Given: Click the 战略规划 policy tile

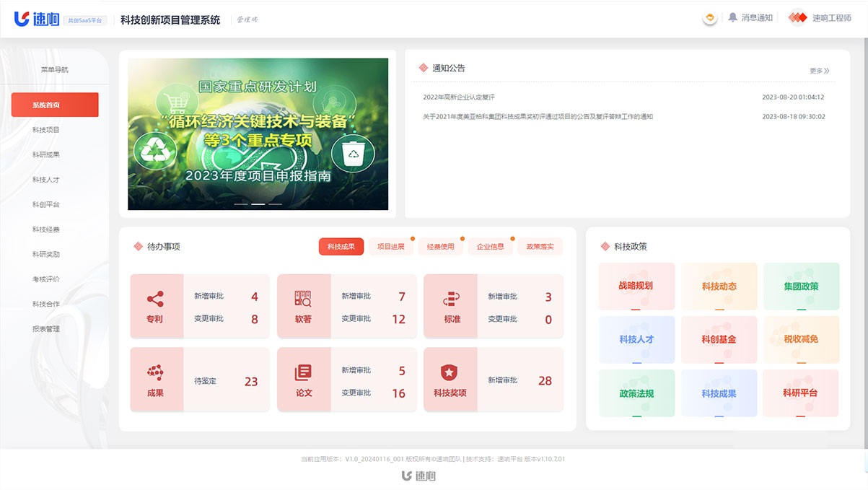Looking at the screenshot, I should point(636,286).
